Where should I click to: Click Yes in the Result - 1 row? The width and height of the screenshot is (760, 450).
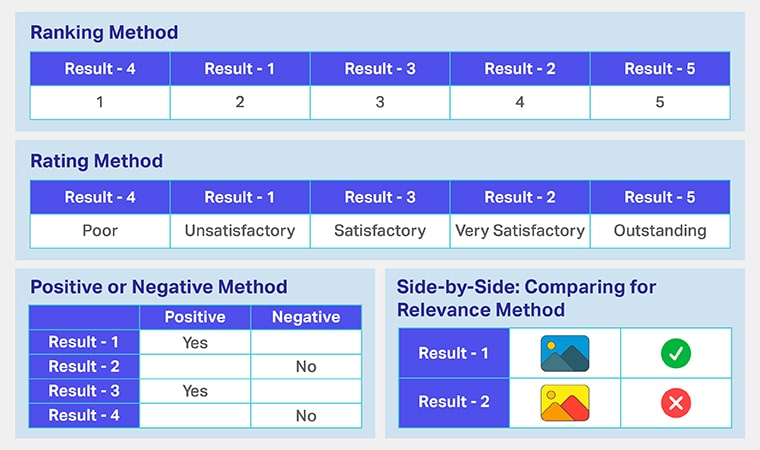pyautogui.click(x=195, y=342)
